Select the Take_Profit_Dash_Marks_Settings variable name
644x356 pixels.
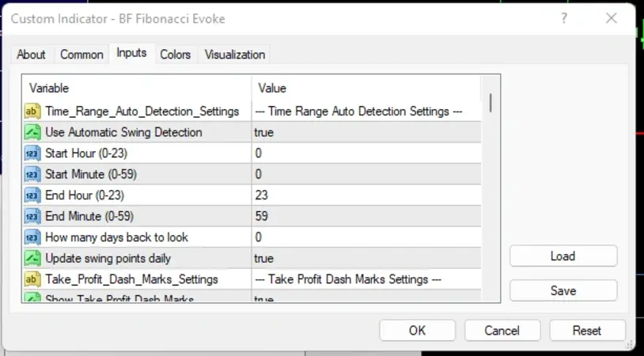(x=131, y=279)
